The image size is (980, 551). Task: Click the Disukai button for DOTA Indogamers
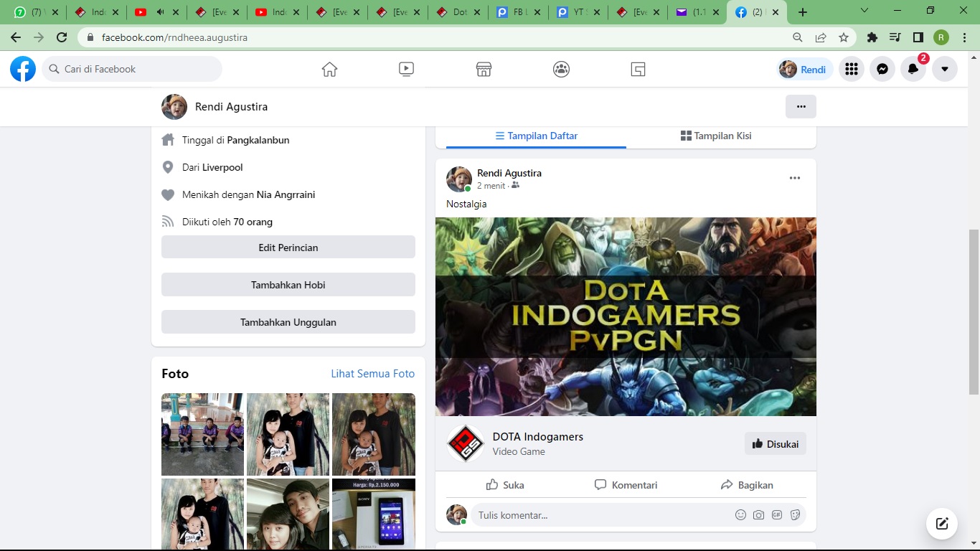click(x=776, y=443)
